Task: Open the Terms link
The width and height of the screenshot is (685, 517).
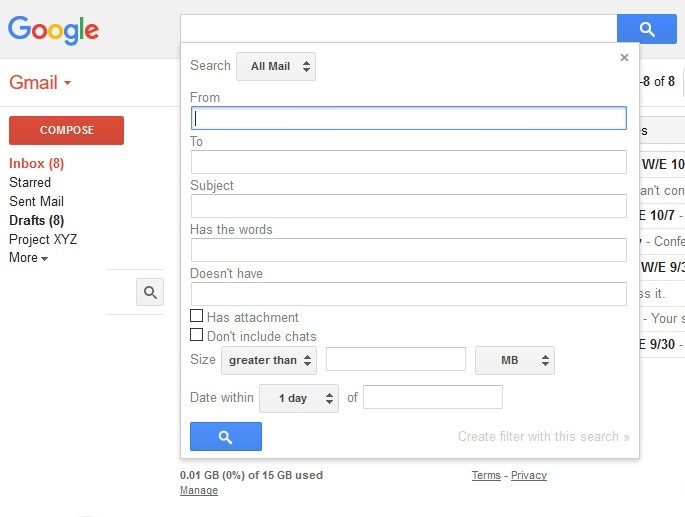Action: click(486, 475)
